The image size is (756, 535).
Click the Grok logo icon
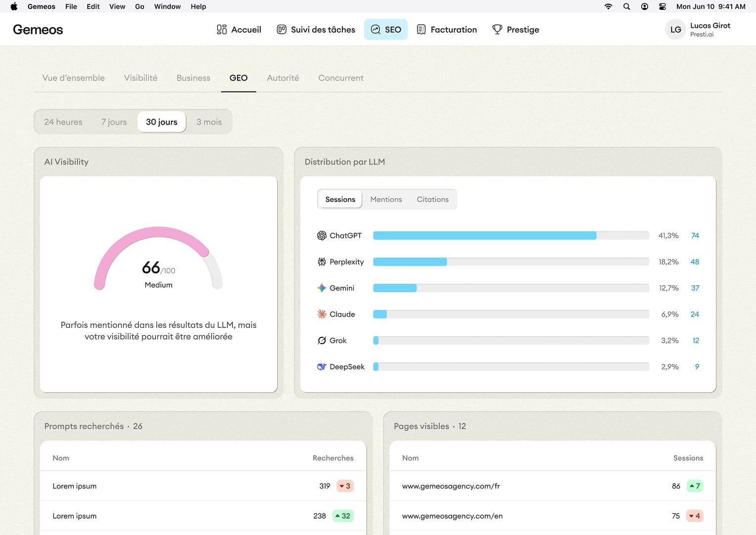(322, 340)
